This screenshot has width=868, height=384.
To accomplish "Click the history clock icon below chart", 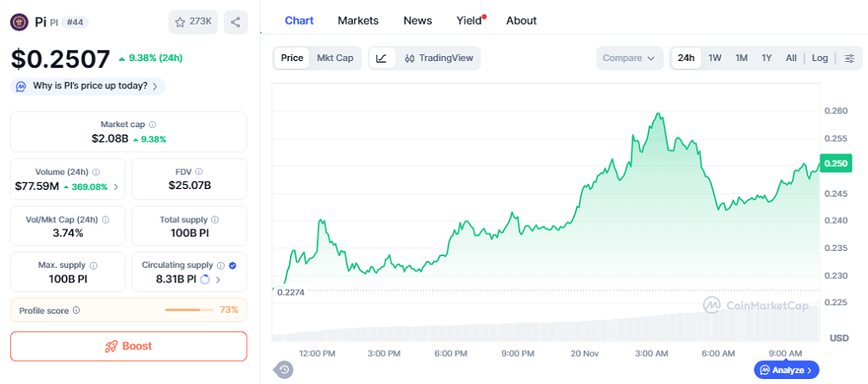I will pos(284,370).
